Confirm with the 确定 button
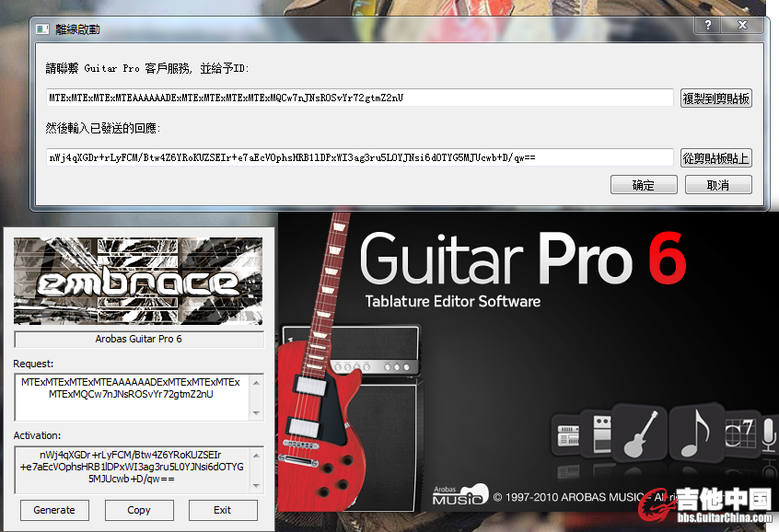779x532 pixels. click(644, 185)
